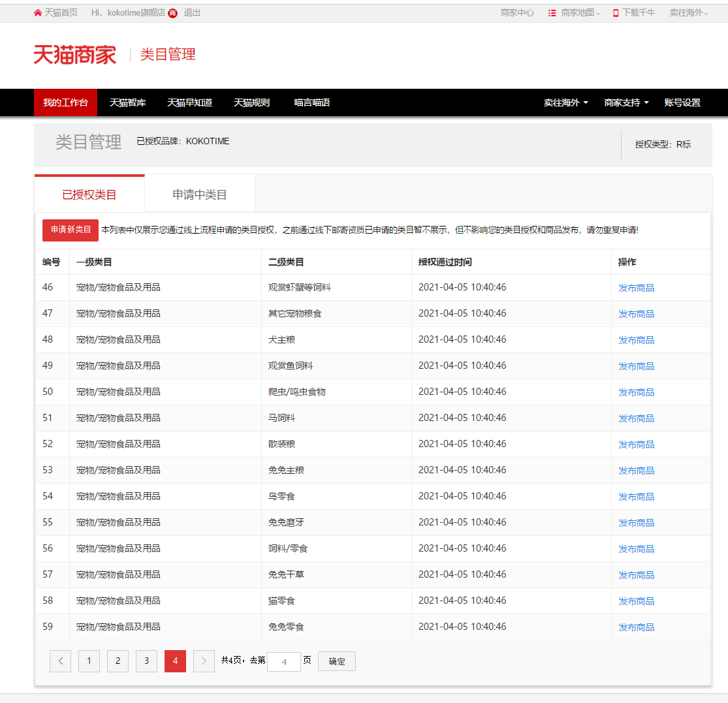Click 发布商品 for 散装粮

[636, 445]
